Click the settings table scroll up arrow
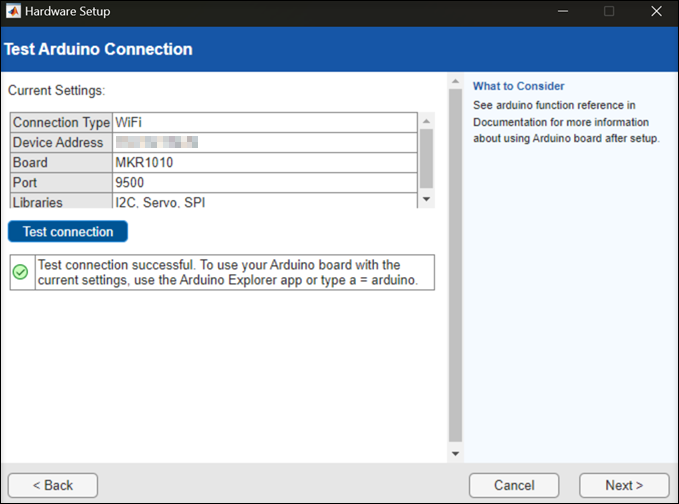Image resolution: width=679 pixels, height=504 pixels. coord(426,120)
